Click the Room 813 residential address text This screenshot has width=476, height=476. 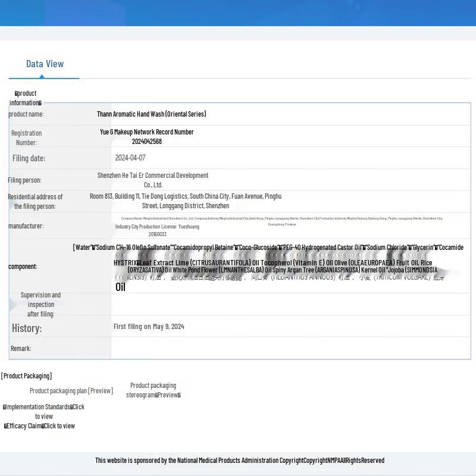186,201
